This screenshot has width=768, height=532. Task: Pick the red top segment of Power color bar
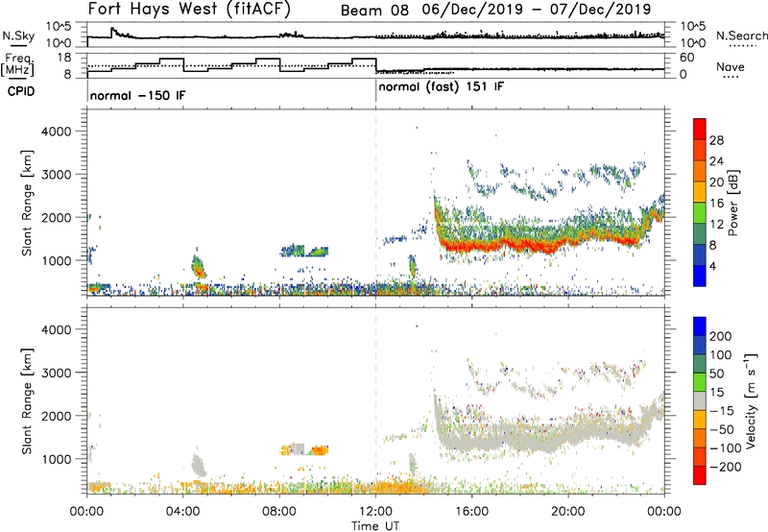700,129
